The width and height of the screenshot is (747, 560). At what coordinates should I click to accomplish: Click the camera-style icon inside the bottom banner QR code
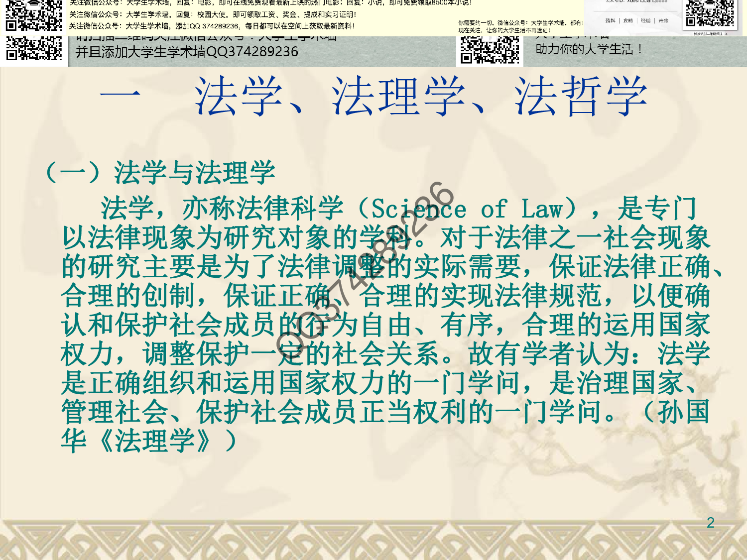[490, 39]
